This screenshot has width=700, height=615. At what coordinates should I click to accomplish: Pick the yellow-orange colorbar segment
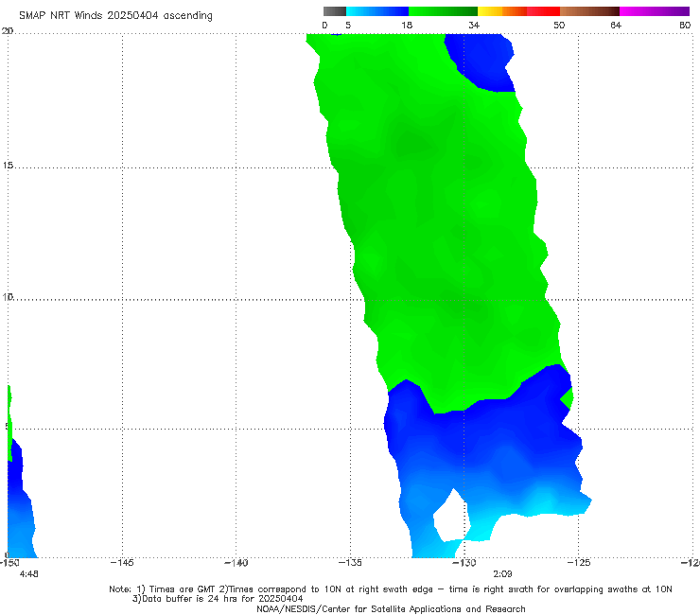click(x=501, y=11)
